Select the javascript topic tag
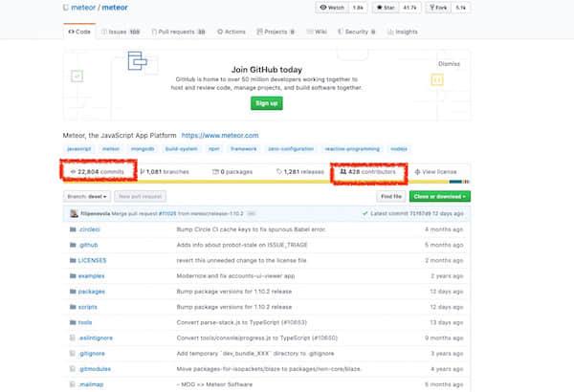Screen dimensions: 574x392 pyautogui.click(x=79, y=150)
